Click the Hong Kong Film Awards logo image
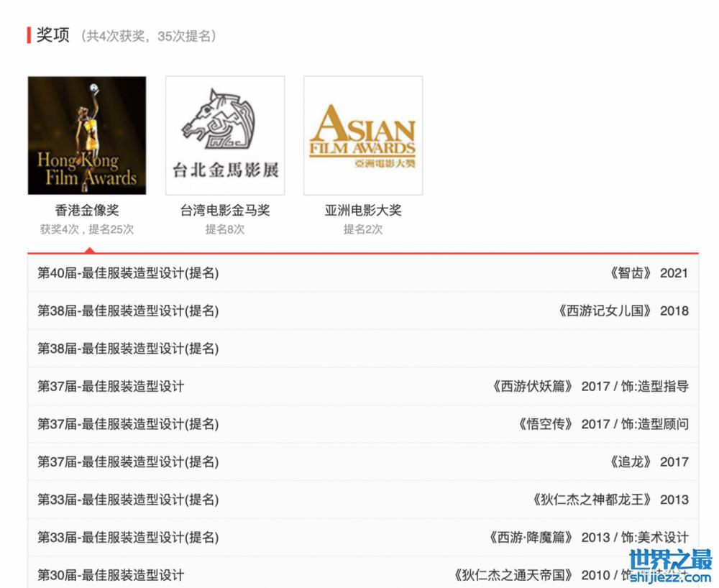The height and width of the screenshot is (588, 719). [x=87, y=135]
